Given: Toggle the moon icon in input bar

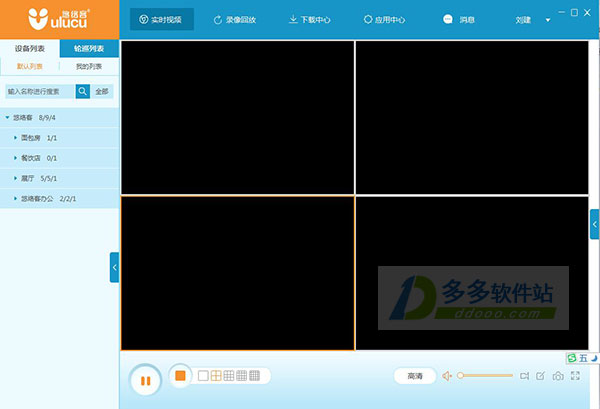Looking at the screenshot, I should pos(594,358).
